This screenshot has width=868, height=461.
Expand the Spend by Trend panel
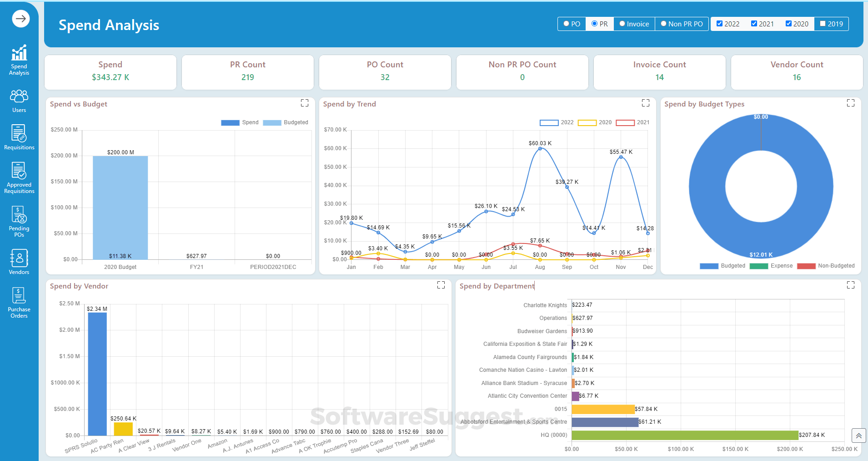646,103
